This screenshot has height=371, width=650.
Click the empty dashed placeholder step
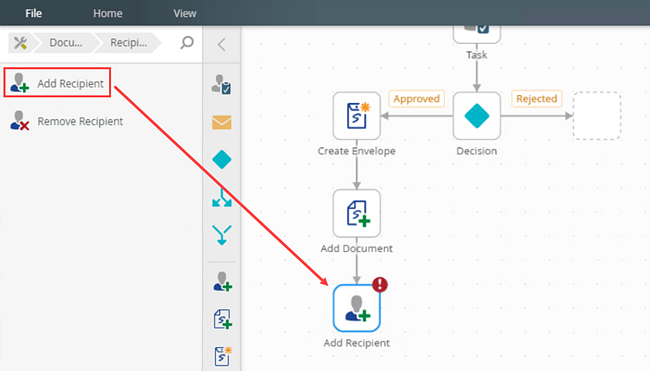[x=597, y=116]
